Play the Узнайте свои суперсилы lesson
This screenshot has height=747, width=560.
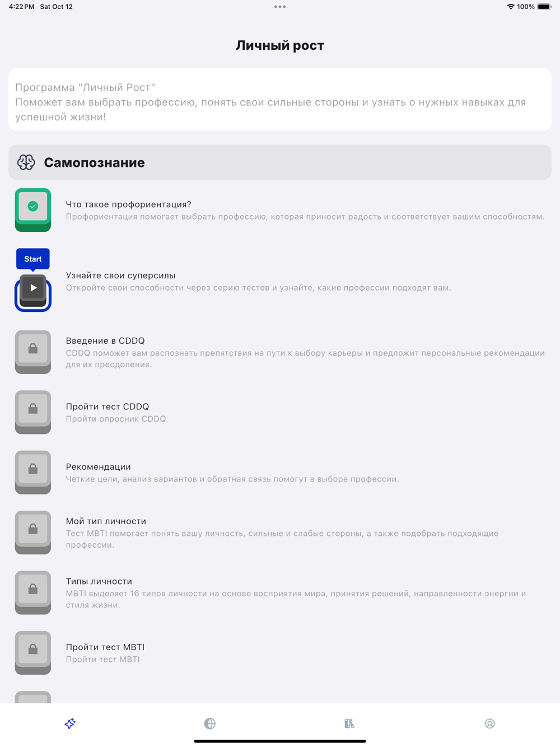33,292
